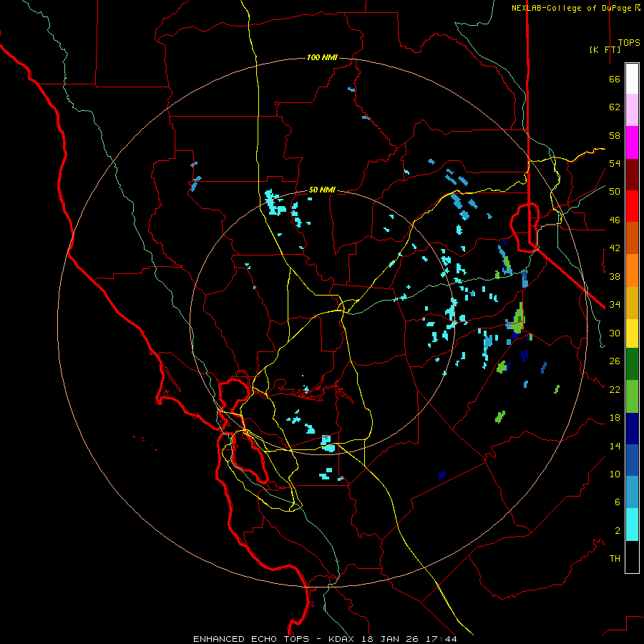Click the 2 legend value
Viewport: 644px width, 644px height.
point(618,530)
